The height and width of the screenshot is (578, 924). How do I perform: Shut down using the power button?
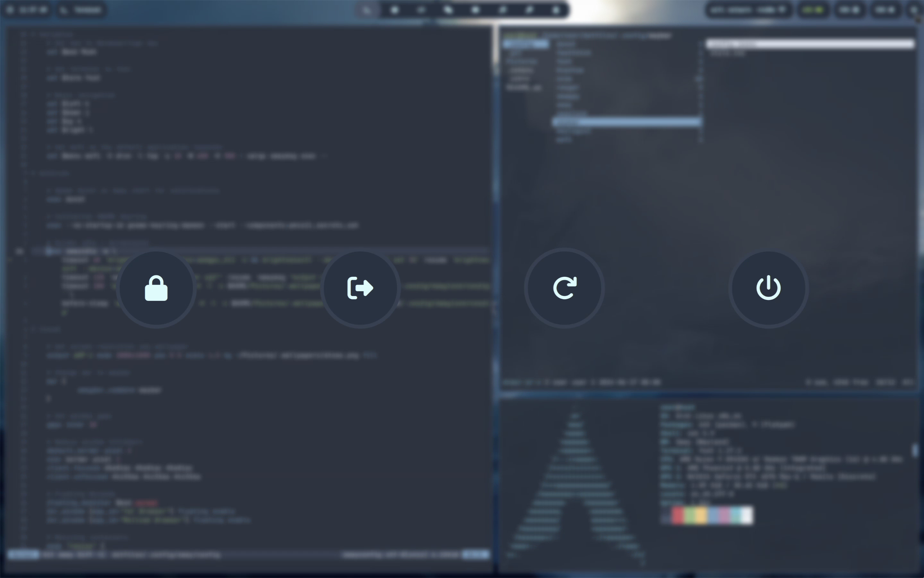(x=768, y=288)
